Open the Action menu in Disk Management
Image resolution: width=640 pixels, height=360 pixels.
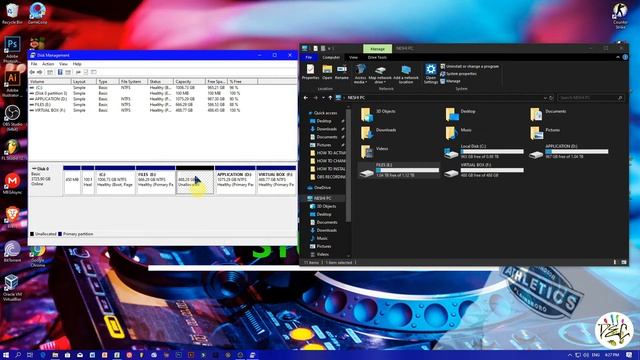click(x=48, y=64)
